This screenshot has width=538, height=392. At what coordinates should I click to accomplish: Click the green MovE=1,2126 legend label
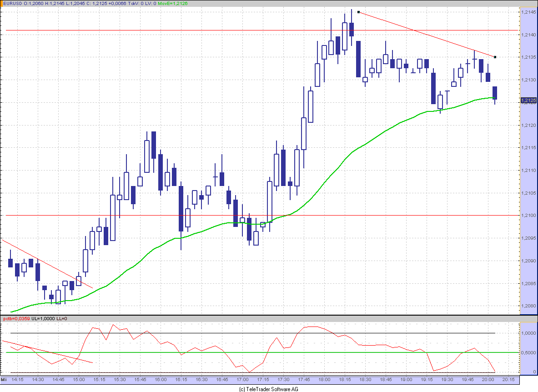[x=172, y=4]
